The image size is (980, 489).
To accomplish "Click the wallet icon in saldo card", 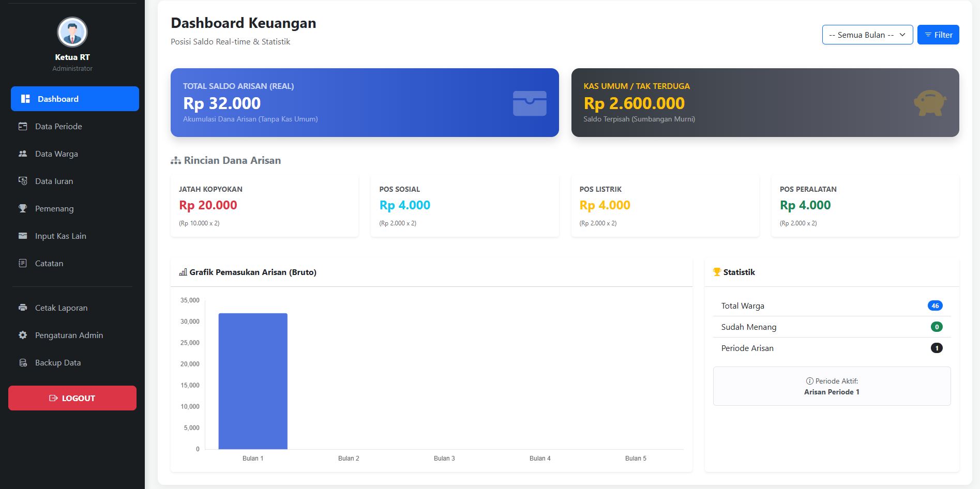I will coord(530,103).
